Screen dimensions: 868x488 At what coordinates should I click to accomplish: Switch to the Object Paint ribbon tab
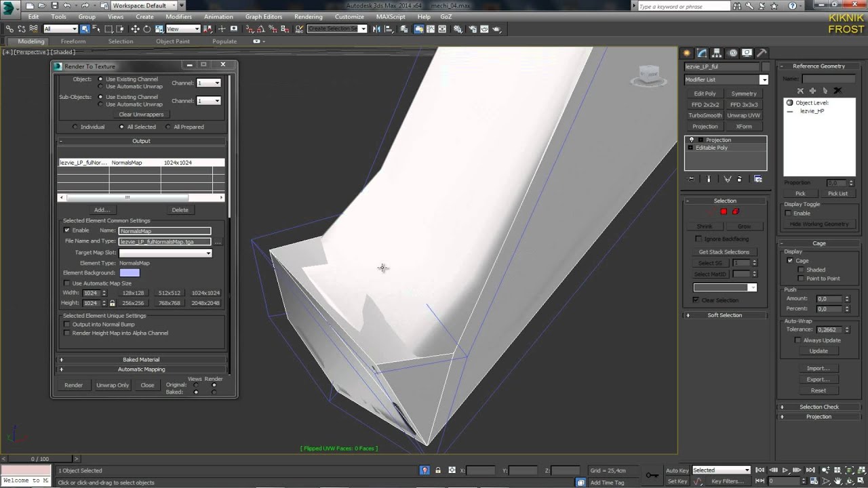pos(173,41)
